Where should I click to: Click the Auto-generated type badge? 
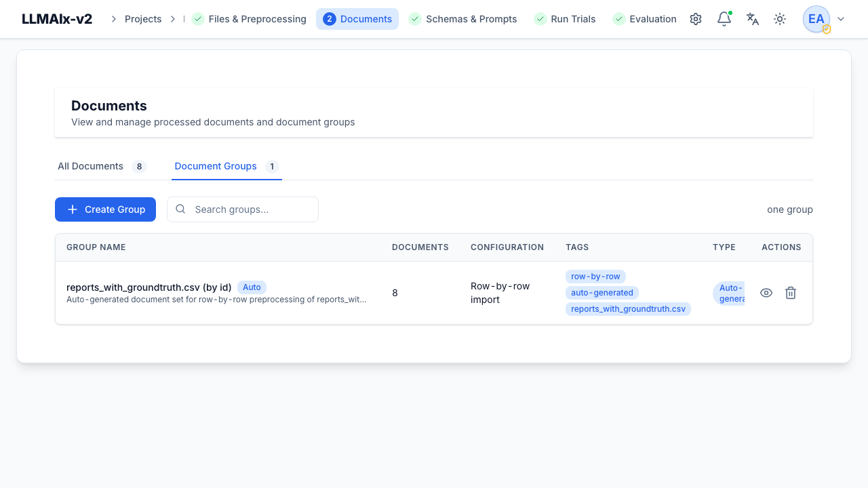coord(729,293)
